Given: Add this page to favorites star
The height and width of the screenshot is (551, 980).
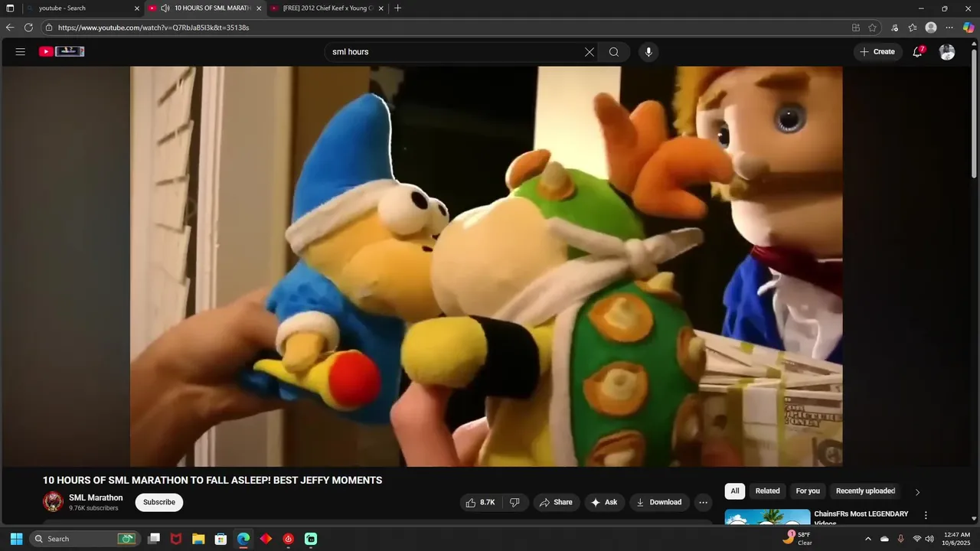Looking at the screenshot, I should coord(873,28).
